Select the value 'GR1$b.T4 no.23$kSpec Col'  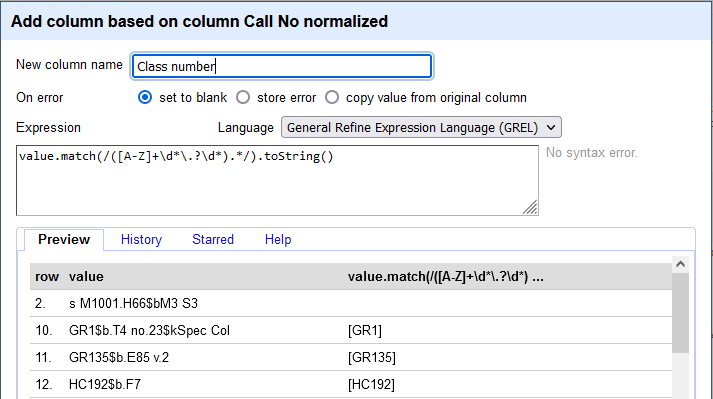(x=149, y=330)
